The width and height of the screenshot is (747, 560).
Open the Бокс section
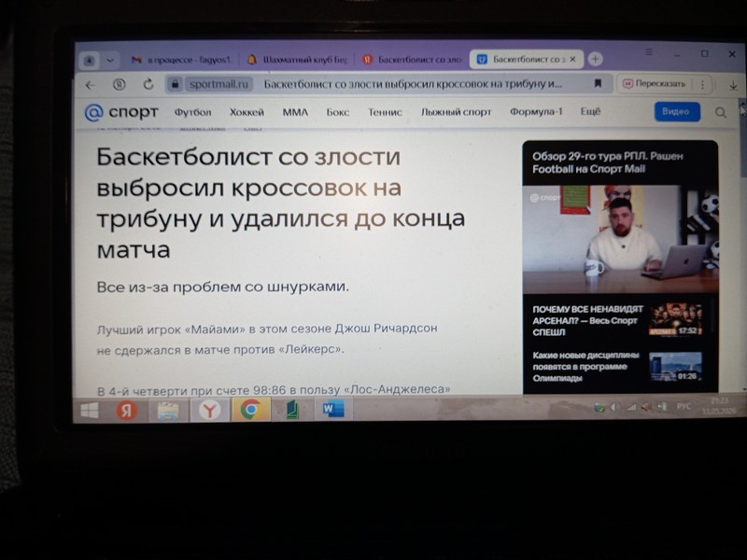(x=338, y=112)
